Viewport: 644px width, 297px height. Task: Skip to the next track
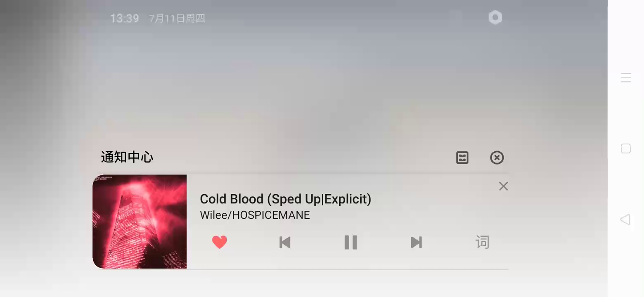point(416,242)
